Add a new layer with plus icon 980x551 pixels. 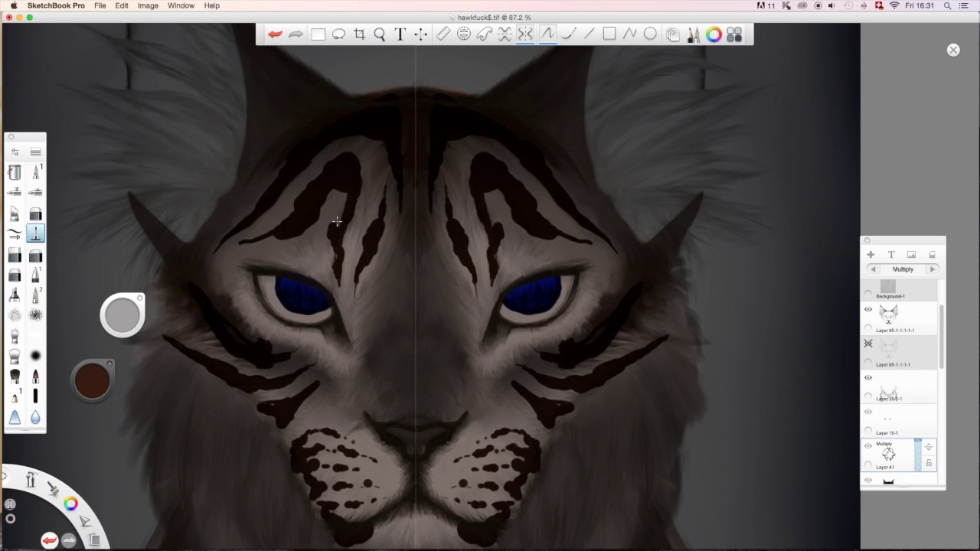(x=871, y=255)
